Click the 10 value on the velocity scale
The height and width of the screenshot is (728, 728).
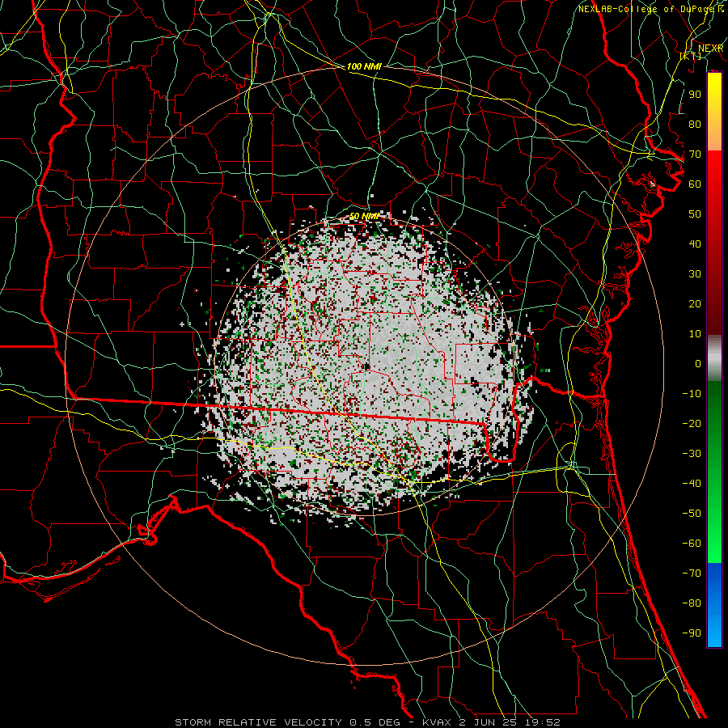coord(695,334)
